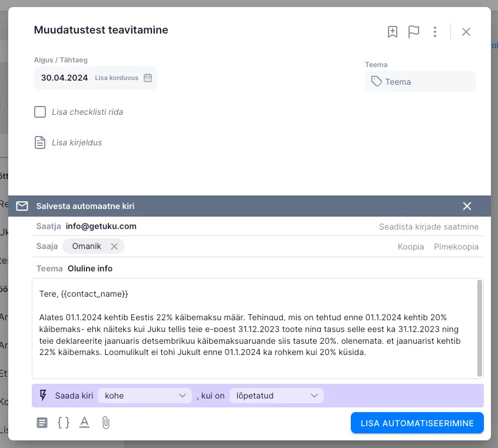This screenshot has height=448, width=498.
Task: Open the three-dot more options menu
Action: (x=435, y=32)
